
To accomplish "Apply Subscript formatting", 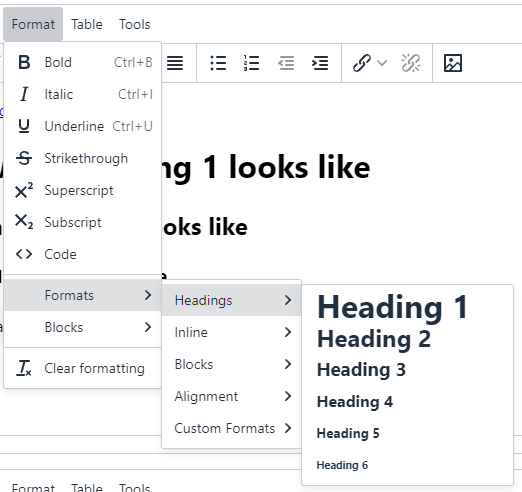I will 83,222.
